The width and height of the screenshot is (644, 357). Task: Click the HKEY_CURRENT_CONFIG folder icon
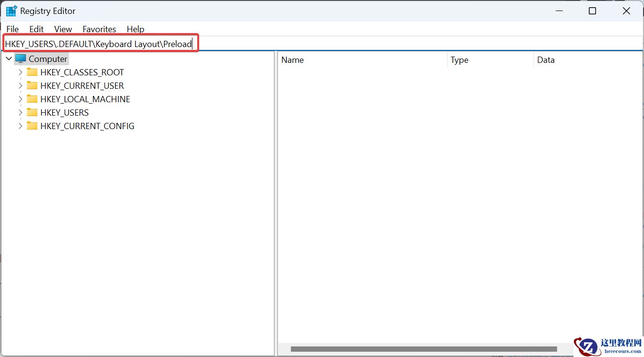[32, 126]
